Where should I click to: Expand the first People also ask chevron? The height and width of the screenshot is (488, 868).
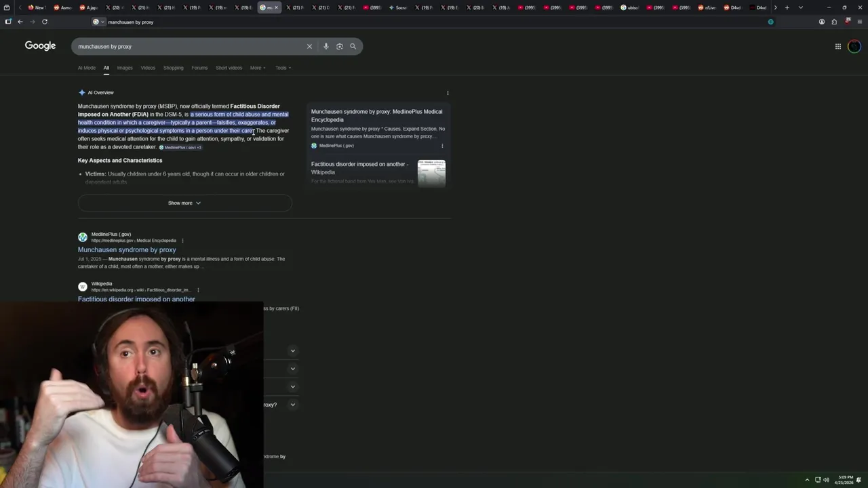tap(293, 350)
